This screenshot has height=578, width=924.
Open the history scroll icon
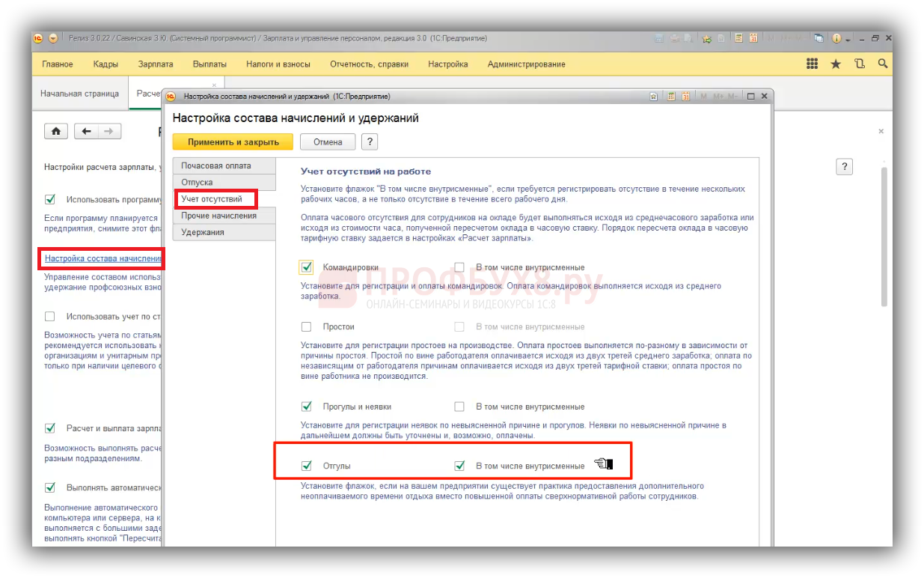point(859,64)
